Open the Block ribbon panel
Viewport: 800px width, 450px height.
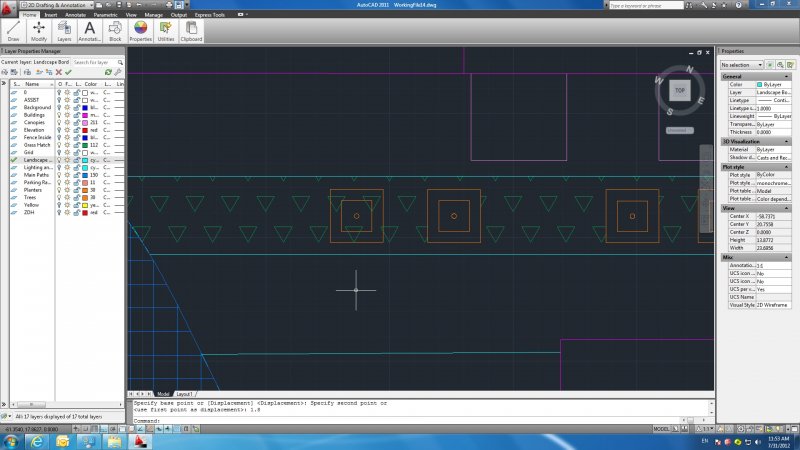click(115, 31)
